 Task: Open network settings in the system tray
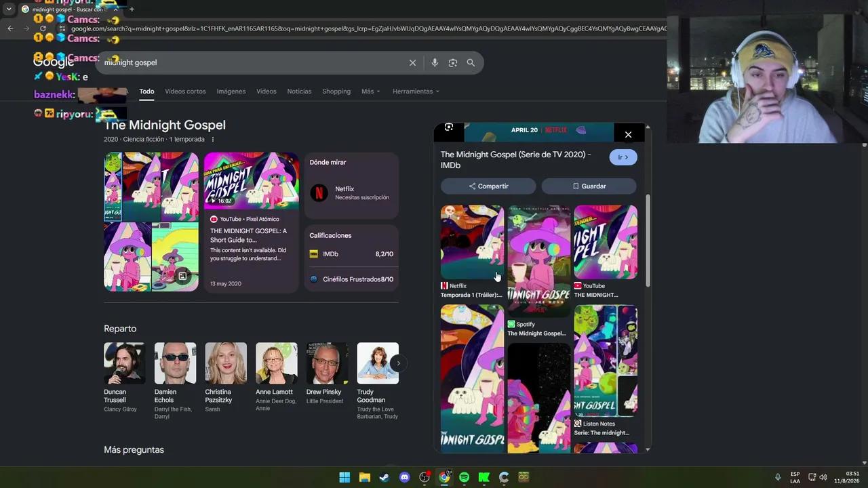click(x=812, y=477)
